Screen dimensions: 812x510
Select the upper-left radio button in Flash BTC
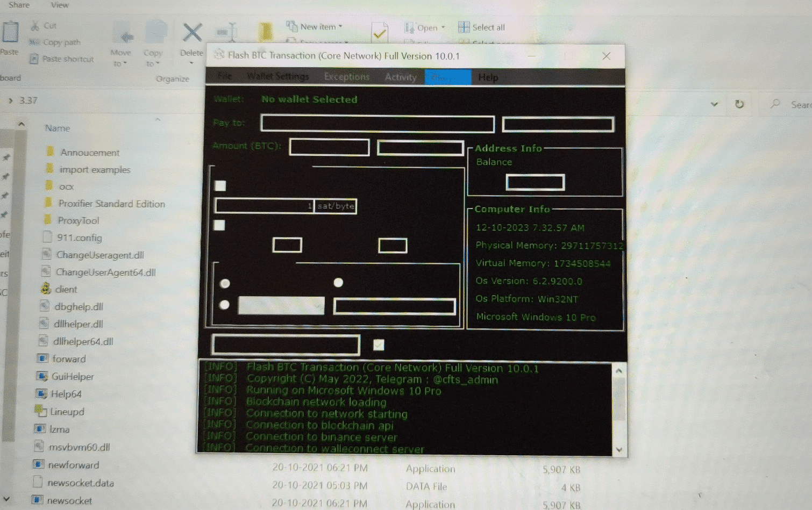(225, 283)
